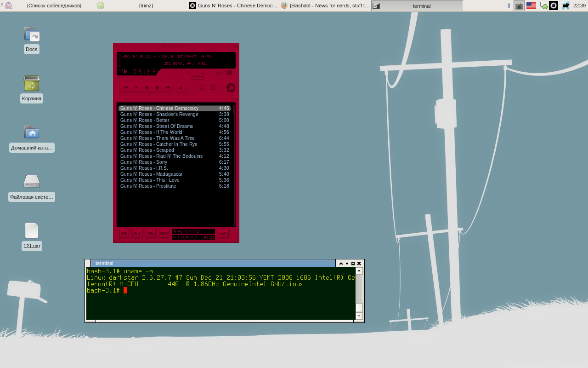This screenshot has height=368, width=588.
Task: Switch to Guns N' Roses Audacious taskbar item
Action: pos(233,6)
